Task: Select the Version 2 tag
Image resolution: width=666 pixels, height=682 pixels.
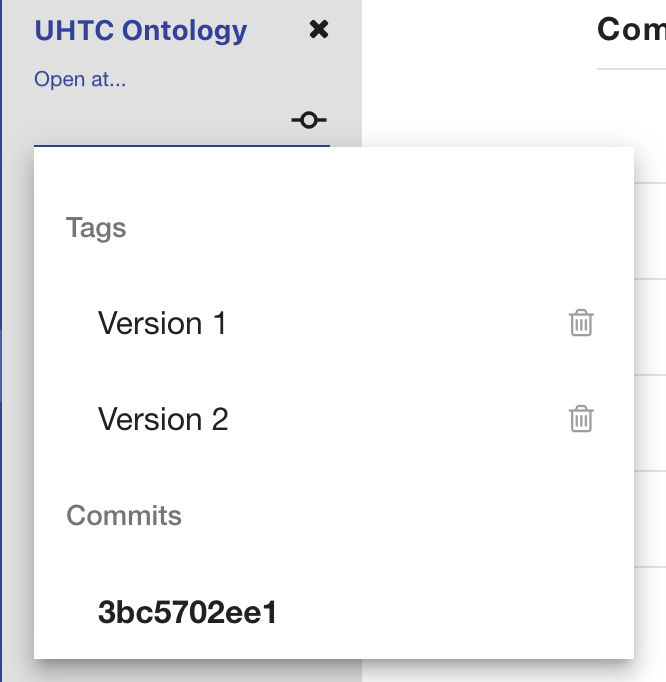Action: [x=163, y=419]
